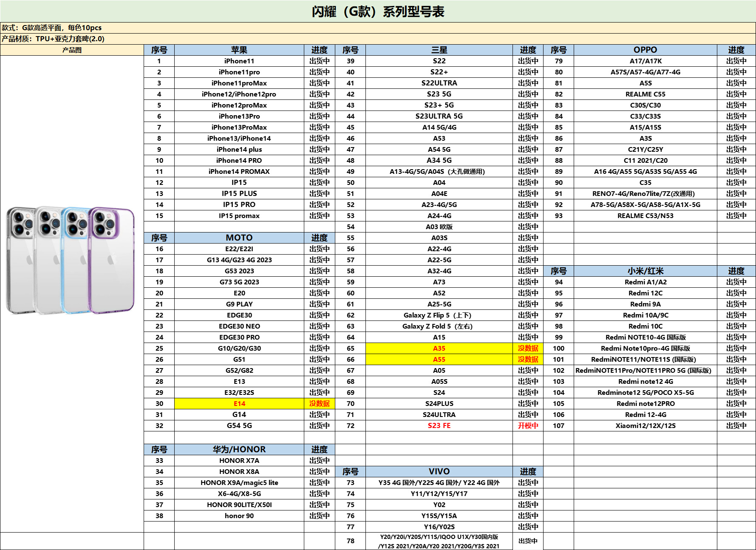Click the Galaxy Z Flip 5 (上下) cell
The image size is (756, 550).
[439, 315]
